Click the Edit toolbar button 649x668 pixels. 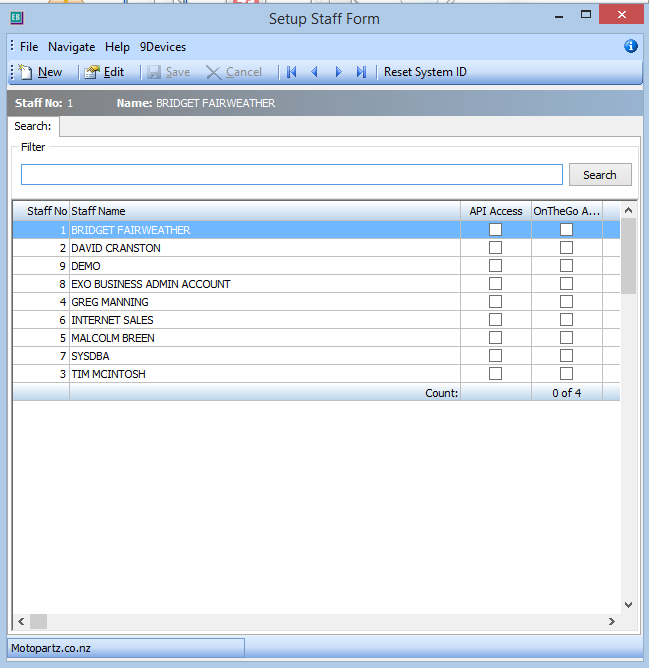click(104, 72)
